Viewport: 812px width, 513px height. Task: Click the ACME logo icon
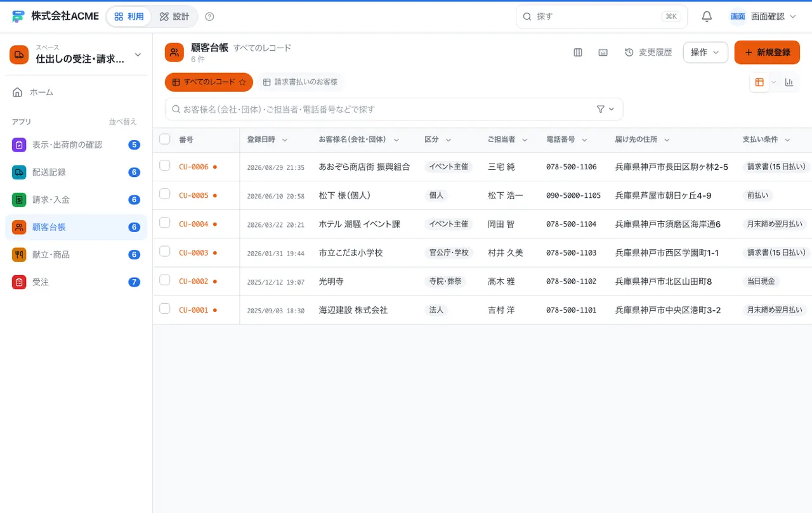pos(18,16)
